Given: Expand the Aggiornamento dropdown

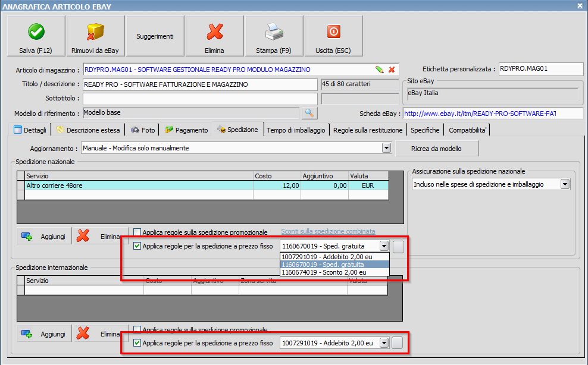Looking at the screenshot, I should coord(387,148).
